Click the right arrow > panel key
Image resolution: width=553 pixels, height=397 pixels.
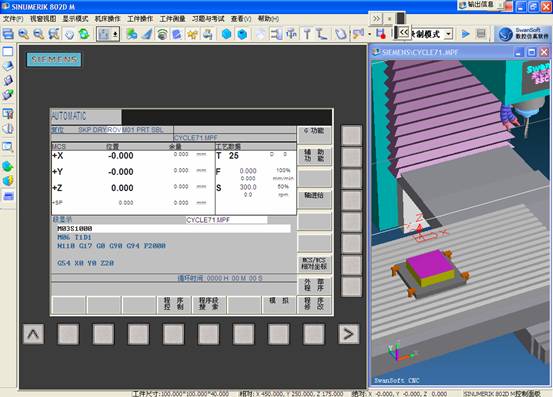pos(348,334)
